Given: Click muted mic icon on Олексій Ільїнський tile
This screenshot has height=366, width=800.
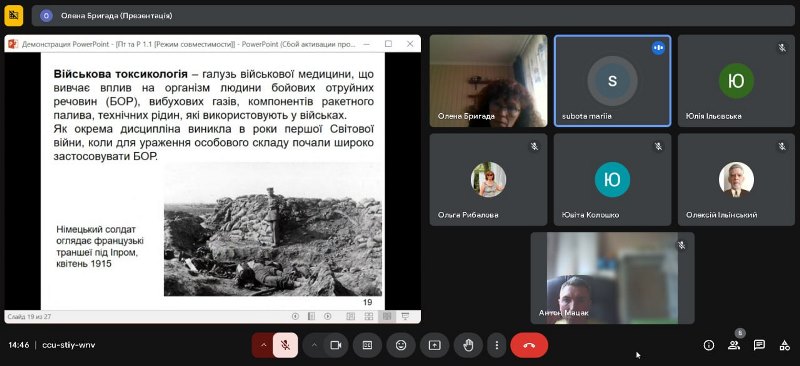Looking at the screenshot, I should tap(782, 147).
